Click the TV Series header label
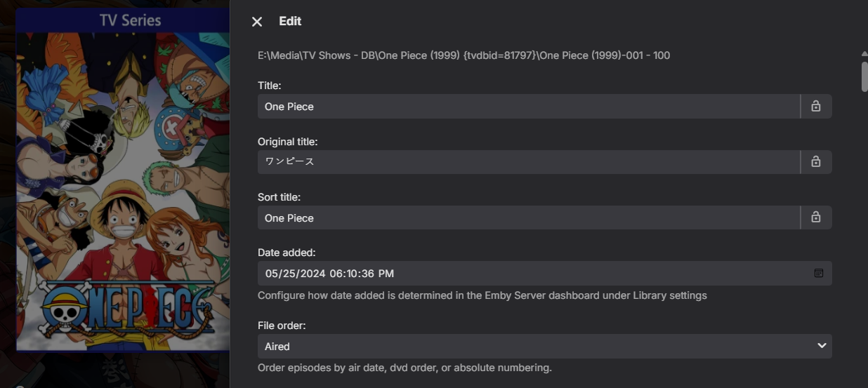 (x=130, y=20)
